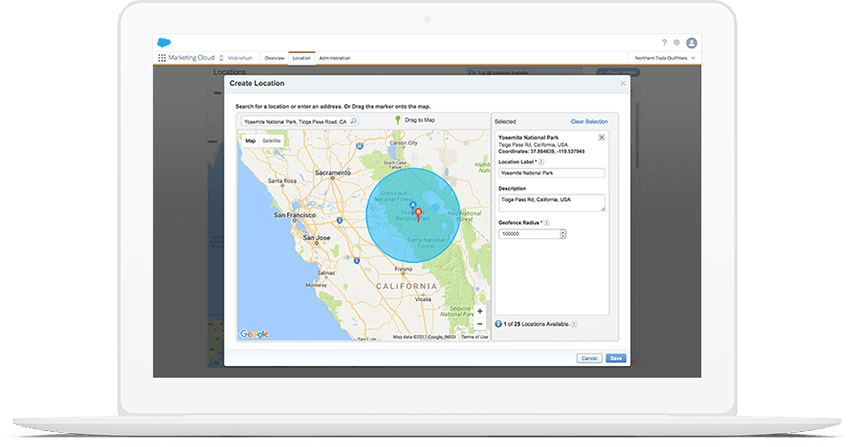Click the MobilePush phone icon

pyautogui.click(x=221, y=58)
